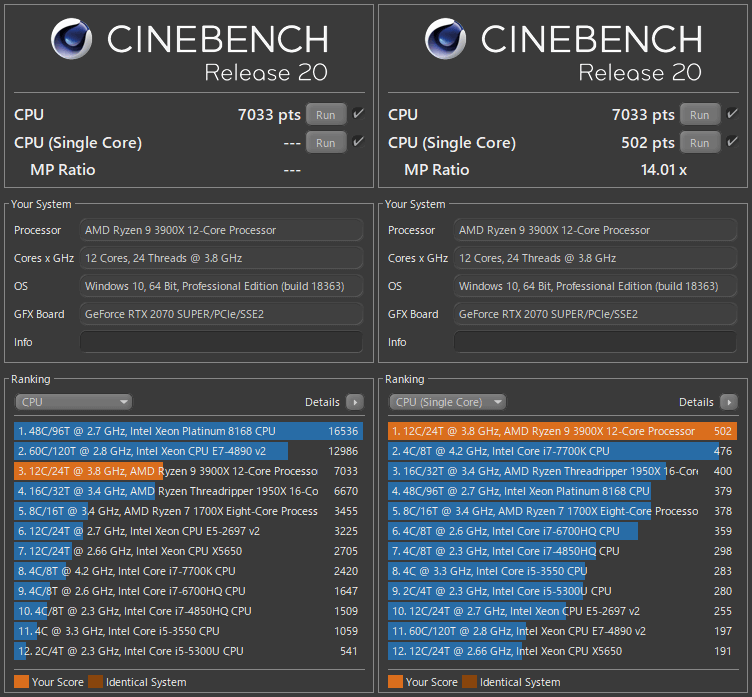Click the 502 pts single core score

(x=648, y=143)
